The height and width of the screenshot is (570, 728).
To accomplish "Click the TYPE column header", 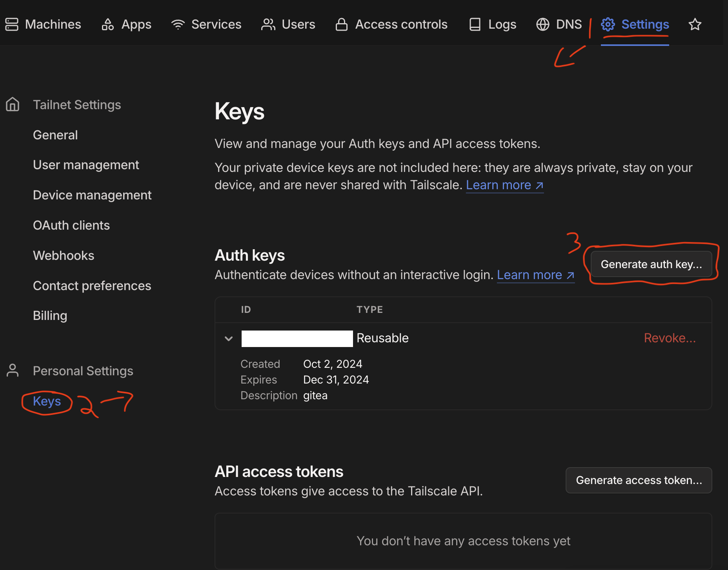I will (369, 310).
